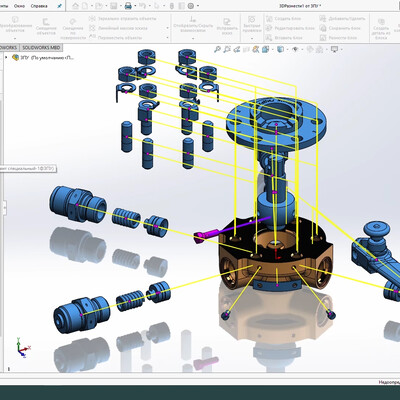Expand View Settings monitor dropdown arrow
Screen dimensions: 400x400
(341, 50)
